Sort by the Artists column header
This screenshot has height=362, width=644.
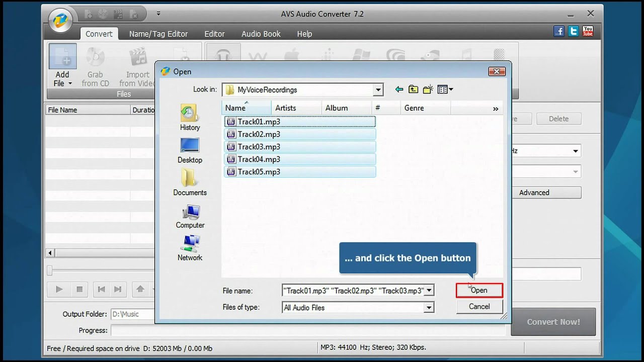[x=296, y=108]
